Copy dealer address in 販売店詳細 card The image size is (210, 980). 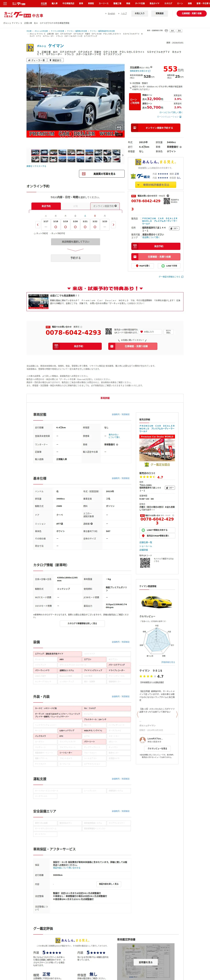pos(170,488)
